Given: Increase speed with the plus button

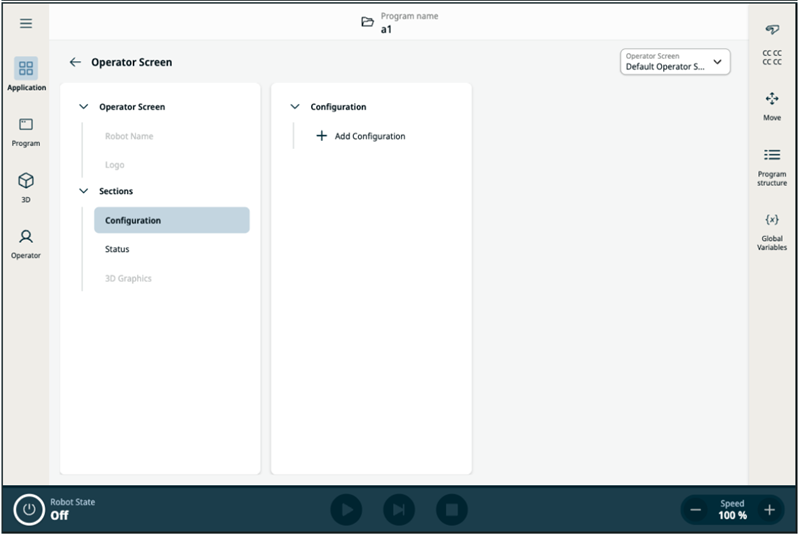Looking at the screenshot, I should tap(769, 510).
